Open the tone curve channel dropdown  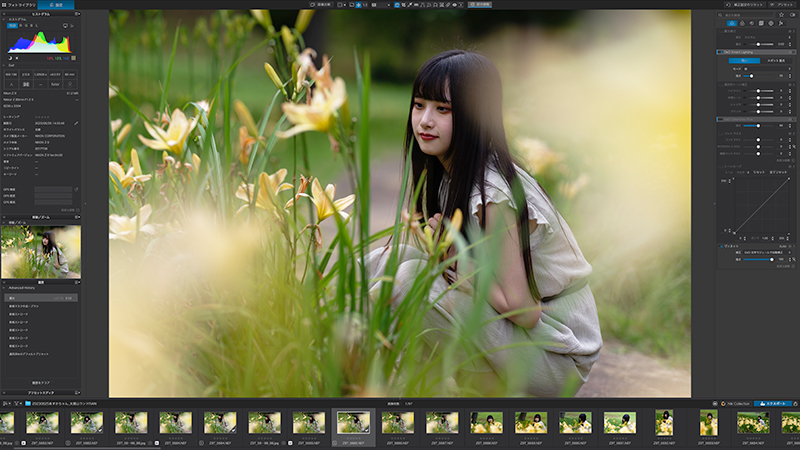(x=743, y=172)
